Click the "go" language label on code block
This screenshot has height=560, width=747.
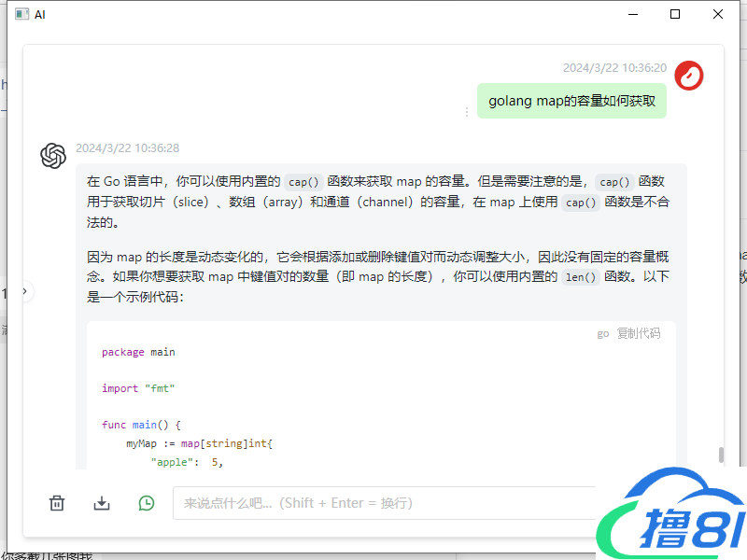603,333
